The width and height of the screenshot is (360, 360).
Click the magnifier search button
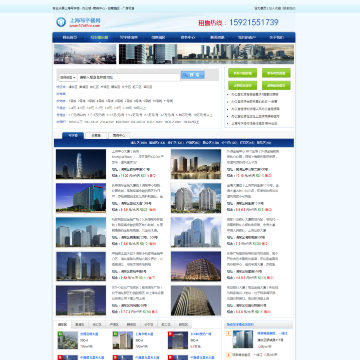tap(193, 75)
